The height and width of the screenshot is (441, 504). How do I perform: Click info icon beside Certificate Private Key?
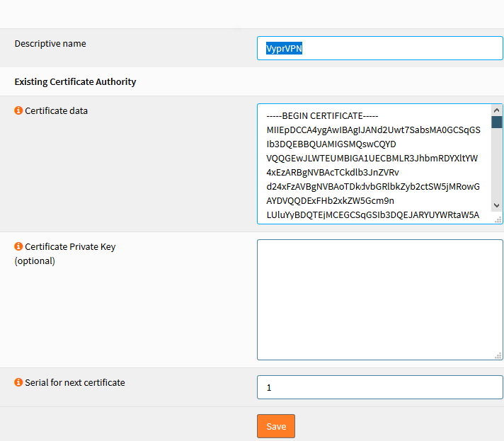click(x=18, y=247)
